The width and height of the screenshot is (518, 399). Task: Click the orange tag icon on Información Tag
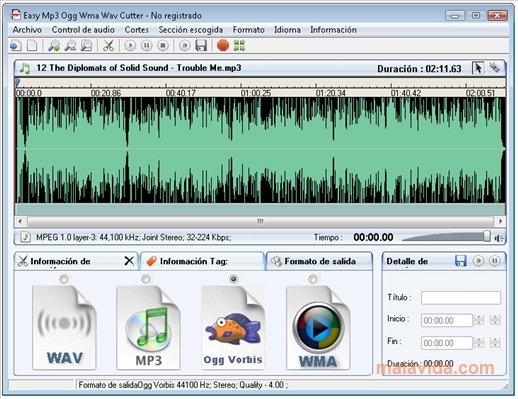coord(151,261)
